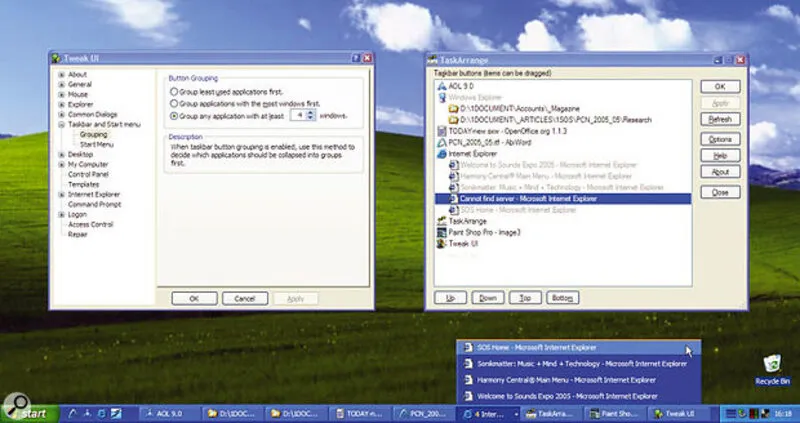Image resolution: width=800 pixels, height=423 pixels.
Task: Click folder icon beside Accounts\_Magazine path
Action: 453,109
